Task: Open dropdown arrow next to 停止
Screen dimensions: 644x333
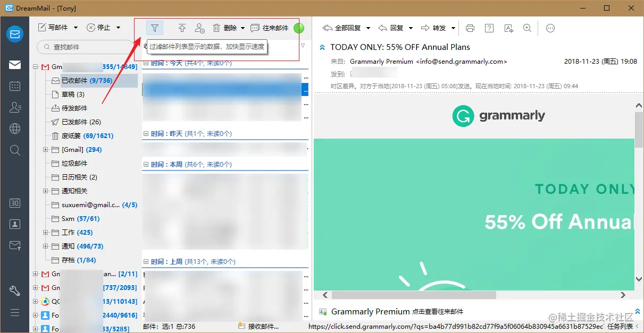Action: (118, 28)
